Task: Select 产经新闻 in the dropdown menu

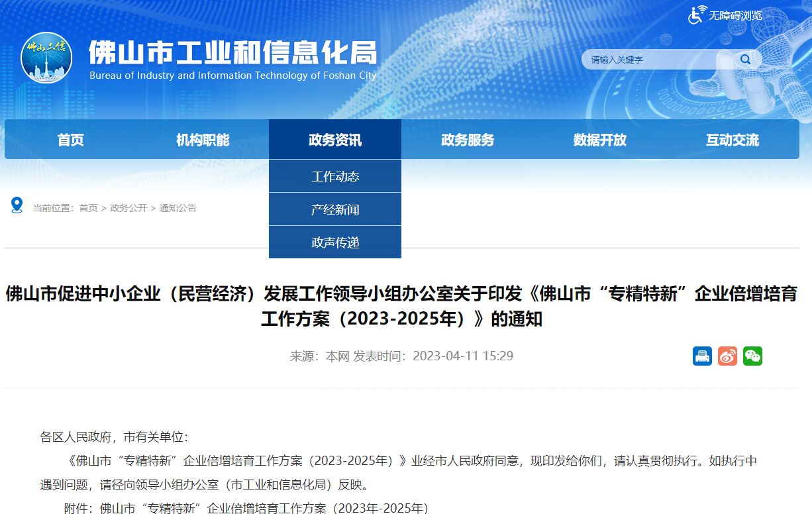Action: (335, 209)
